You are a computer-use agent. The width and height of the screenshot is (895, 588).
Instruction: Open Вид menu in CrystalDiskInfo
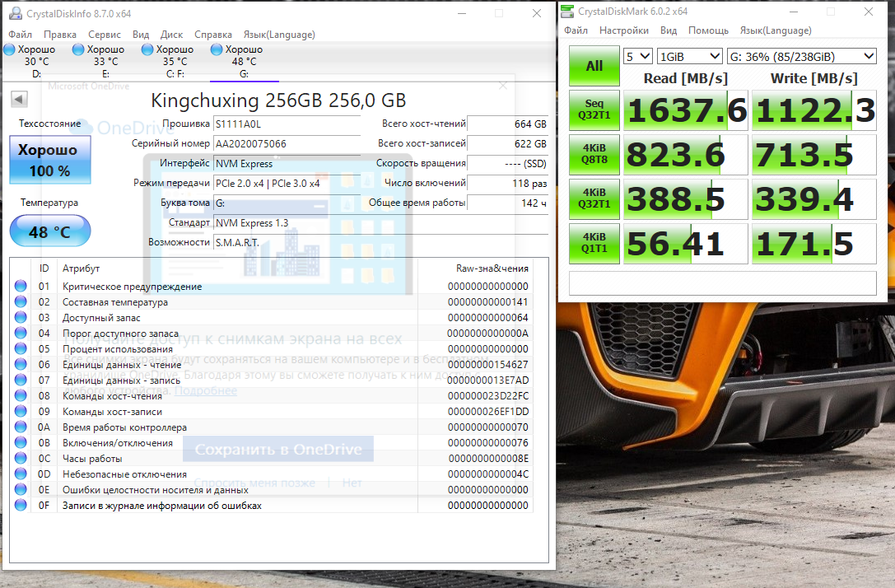pyautogui.click(x=141, y=35)
